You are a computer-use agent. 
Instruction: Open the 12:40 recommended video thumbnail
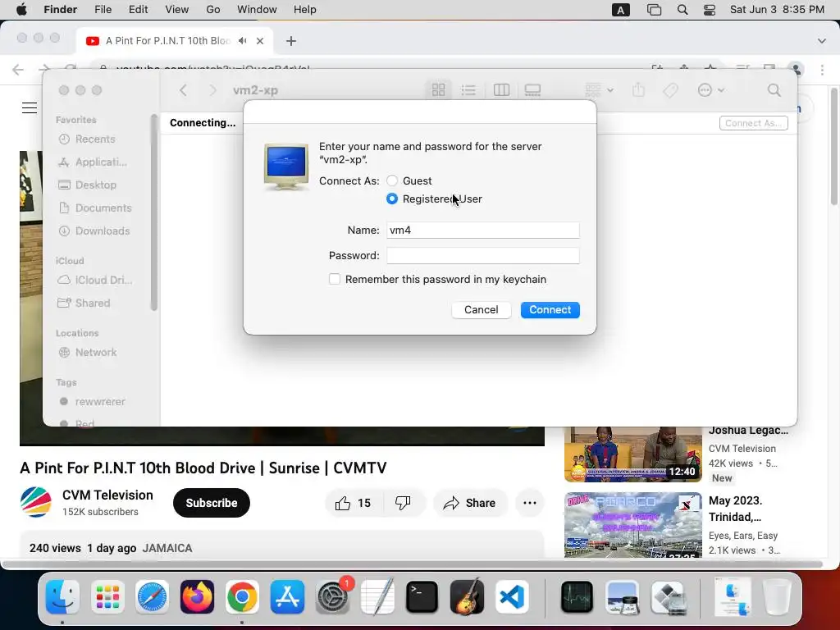click(633, 454)
